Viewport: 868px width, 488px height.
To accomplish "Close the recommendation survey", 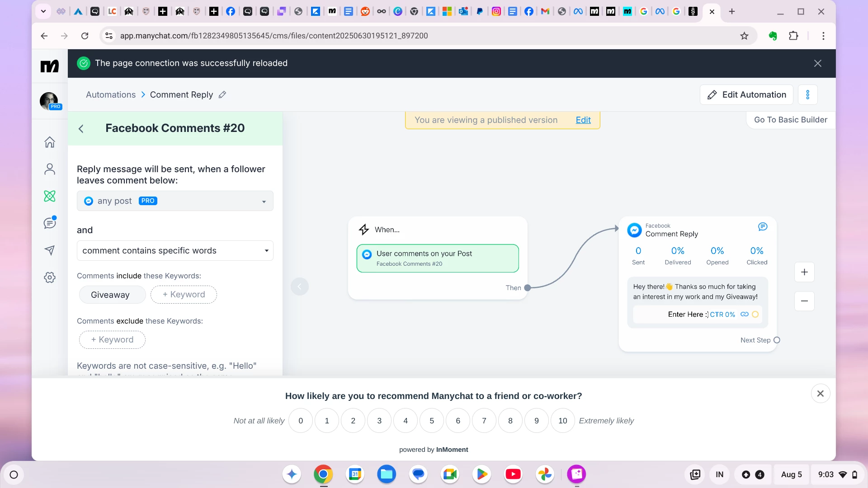I will [821, 394].
